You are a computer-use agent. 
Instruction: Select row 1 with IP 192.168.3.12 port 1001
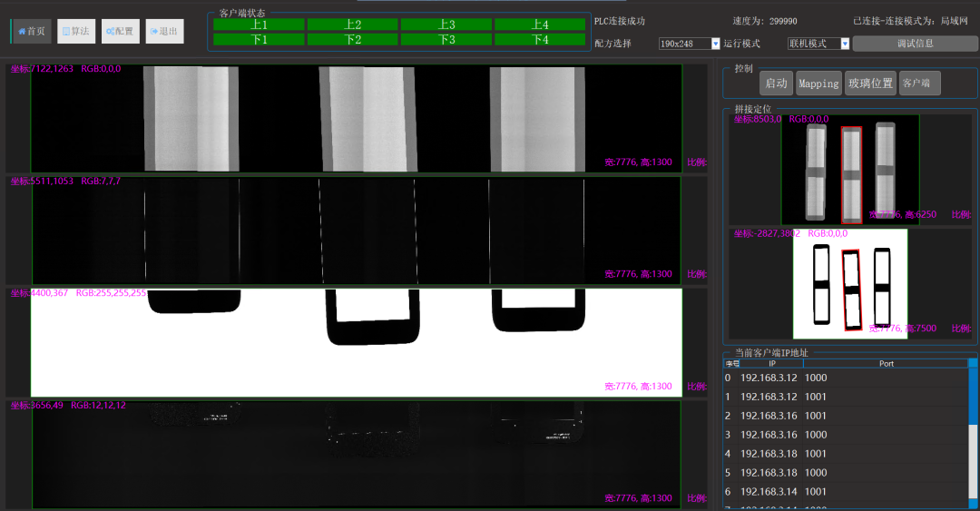pos(846,397)
